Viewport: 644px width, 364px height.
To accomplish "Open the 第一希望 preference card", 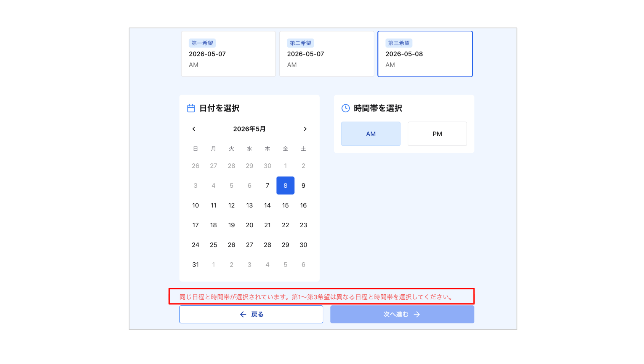I will [228, 54].
